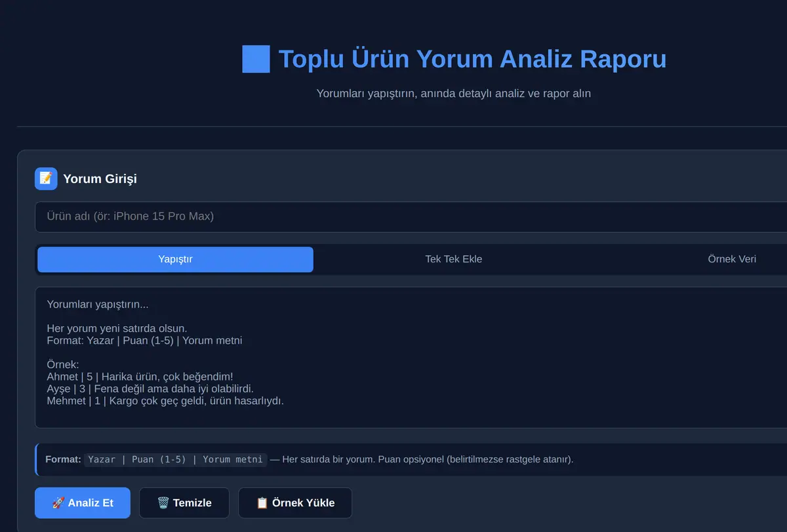
Task: Switch to the Tek Tek Ekle tab
Action: click(453, 259)
